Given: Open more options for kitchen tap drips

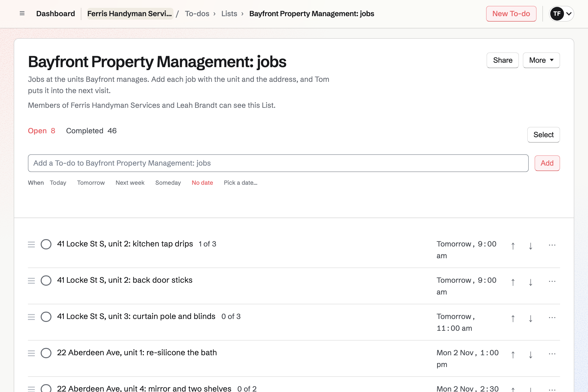Looking at the screenshot, I should 552,245.
